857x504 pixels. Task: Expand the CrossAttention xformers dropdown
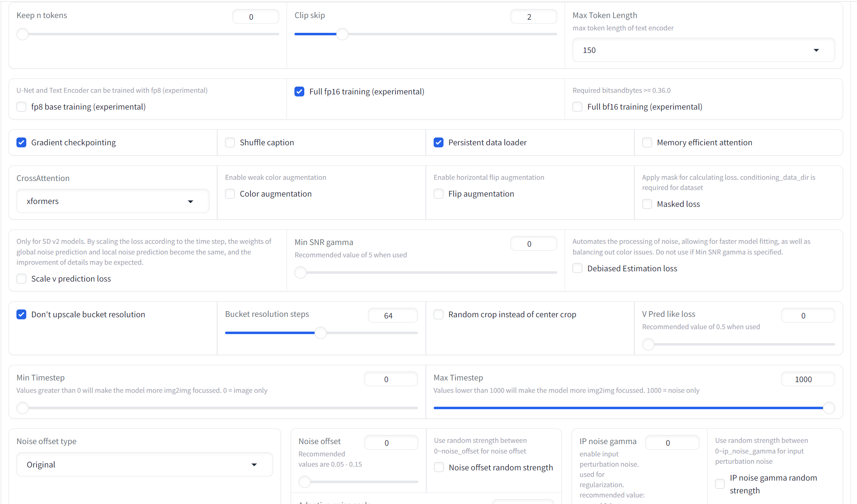(113, 201)
